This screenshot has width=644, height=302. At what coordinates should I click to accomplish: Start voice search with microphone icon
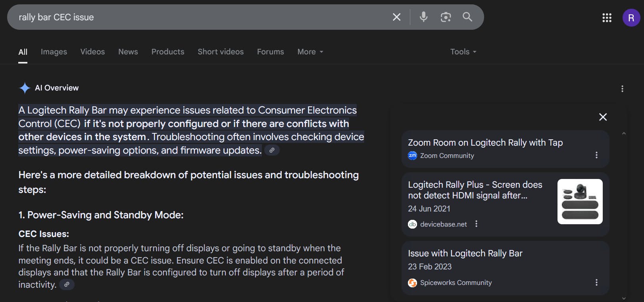[x=424, y=17]
